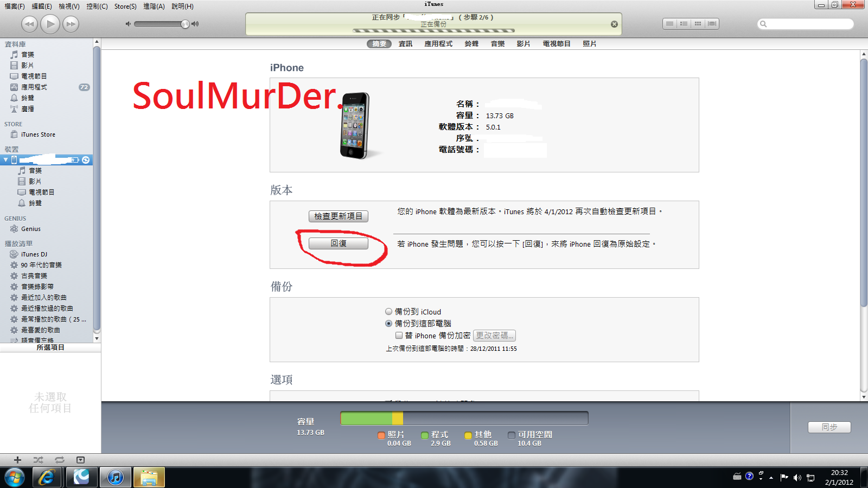Collapse the device disclosure triangle
Viewport: 868px width, 488px height.
[5, 160]
